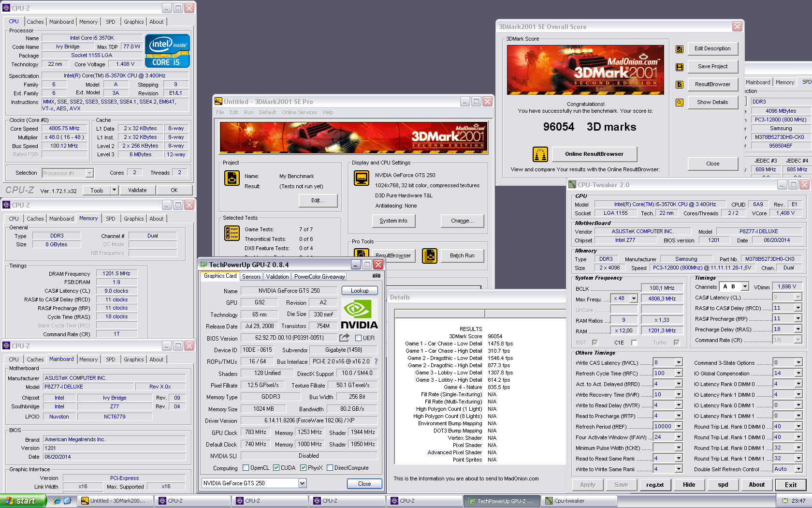812x508 pixels.
Task: Open the Sensors tab in GPU-Z
Action: (x=251, y=277)
